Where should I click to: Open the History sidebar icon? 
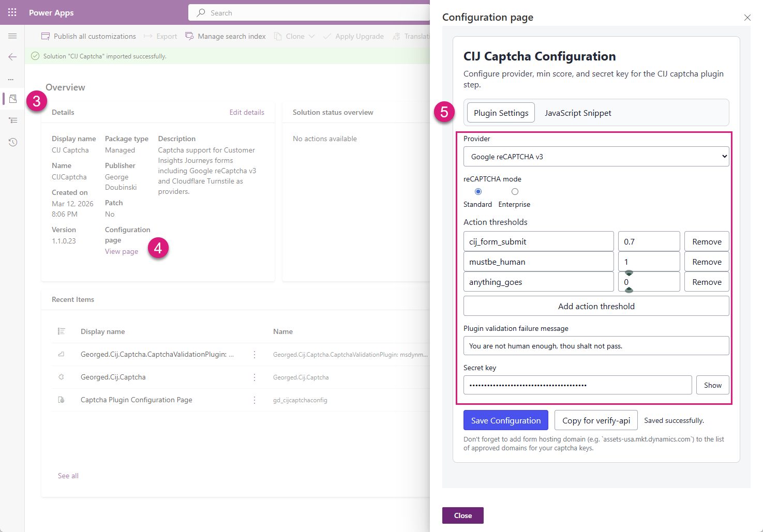13,142
